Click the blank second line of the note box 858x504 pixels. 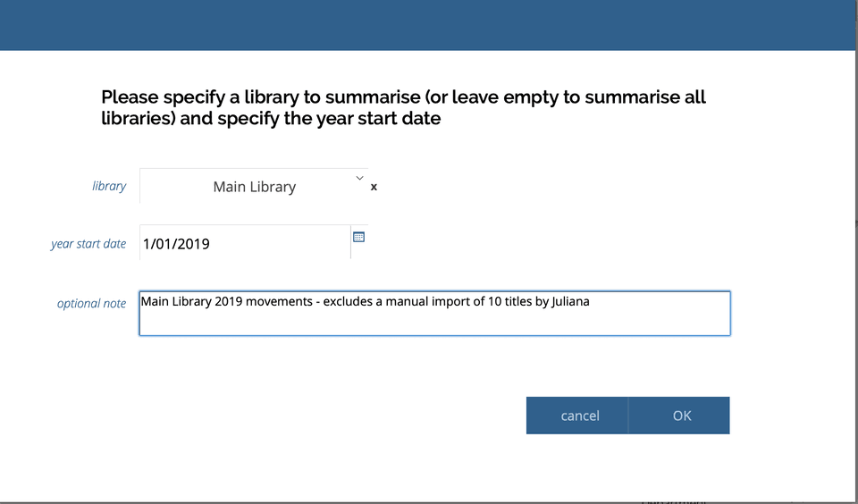click(434, 322)
